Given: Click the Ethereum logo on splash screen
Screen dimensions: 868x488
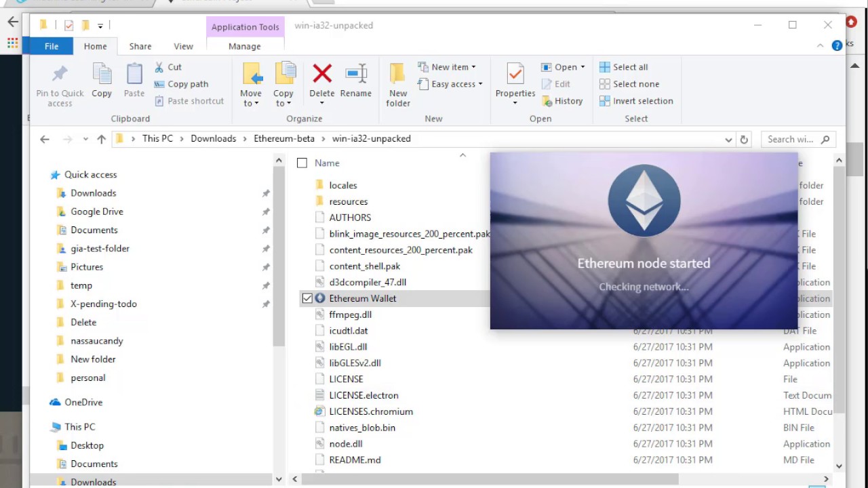Looking at the screenshot, I should coord(644,201).
